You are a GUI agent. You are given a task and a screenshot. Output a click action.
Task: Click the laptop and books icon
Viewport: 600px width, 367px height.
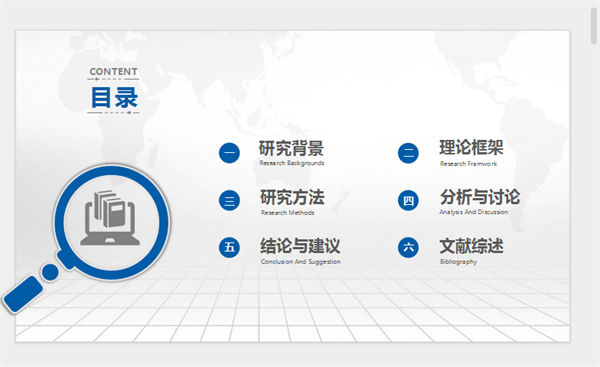tap(110, 217)
